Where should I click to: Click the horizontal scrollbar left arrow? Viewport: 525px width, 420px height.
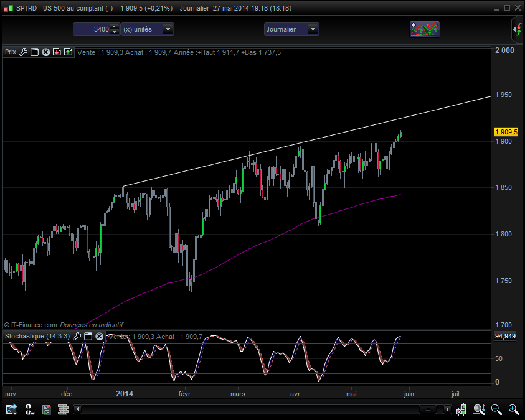coord(78,409)
